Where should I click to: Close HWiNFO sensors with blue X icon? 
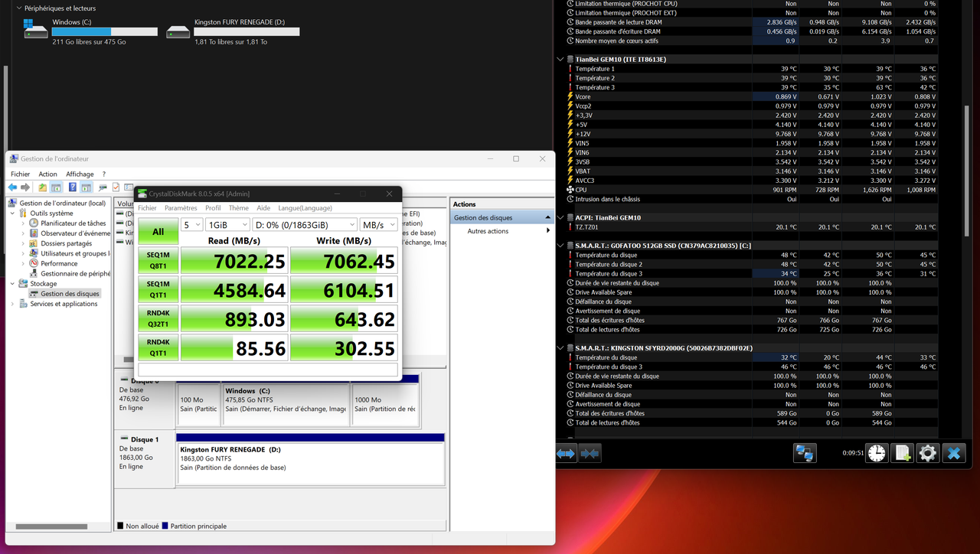(x=954, y=453)
